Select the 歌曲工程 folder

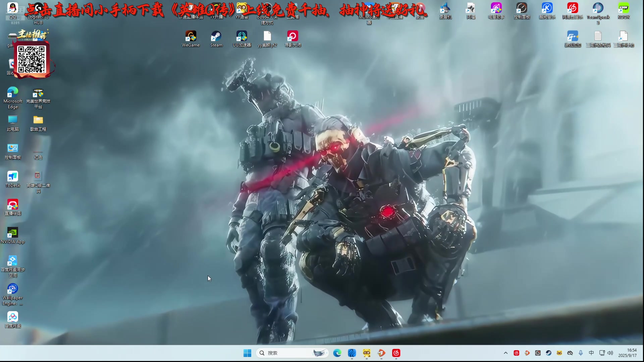tap(38, 123)
